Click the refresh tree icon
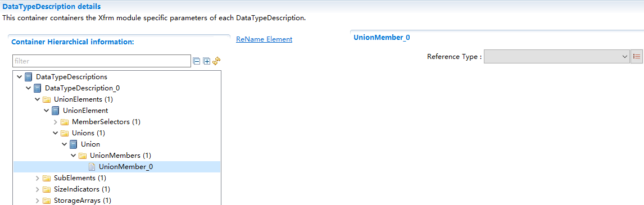The width and height of the screenshot is (644, 205). point(216,61)
